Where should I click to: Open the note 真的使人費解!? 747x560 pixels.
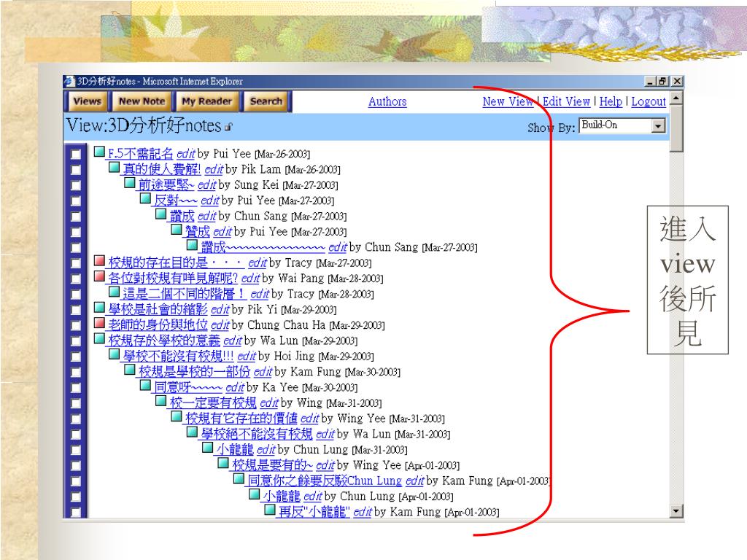pyautogui.click(x=161, y=169)
